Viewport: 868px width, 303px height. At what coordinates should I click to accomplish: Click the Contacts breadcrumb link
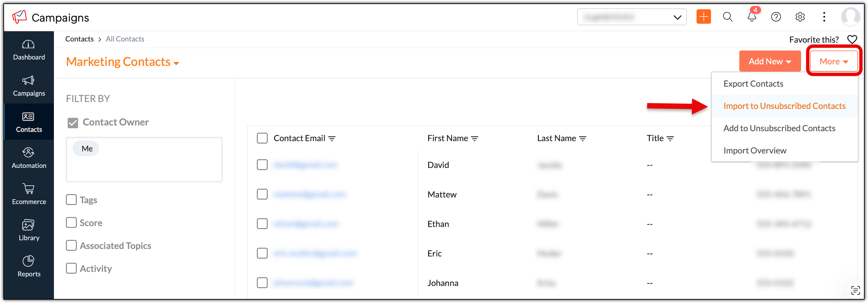[x=79, y=39]
